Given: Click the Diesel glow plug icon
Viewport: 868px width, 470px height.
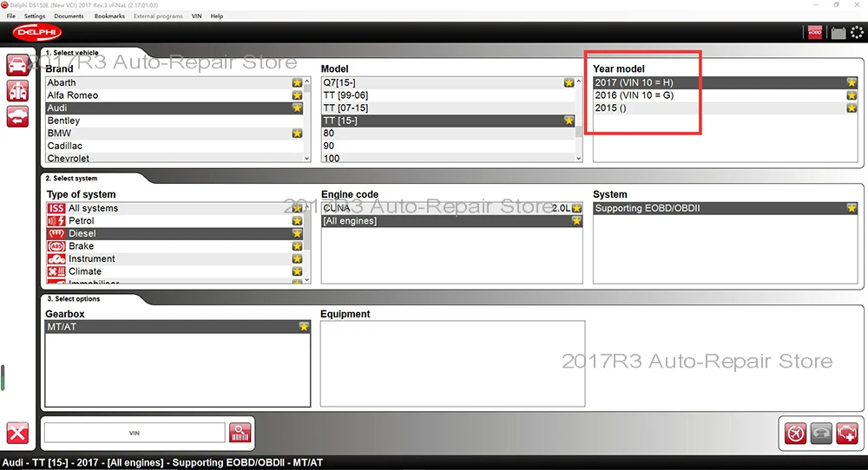Looking at the screenshot, I should click(x=56, y=233).
